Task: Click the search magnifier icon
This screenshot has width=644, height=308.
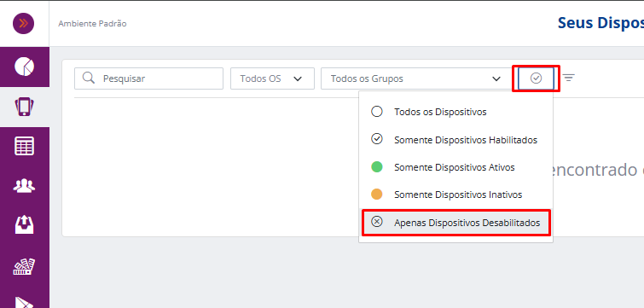Action: point(89,78)
